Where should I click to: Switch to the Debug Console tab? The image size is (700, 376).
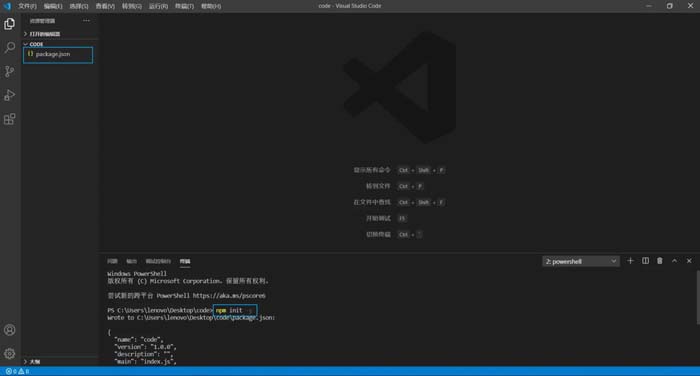158,261
